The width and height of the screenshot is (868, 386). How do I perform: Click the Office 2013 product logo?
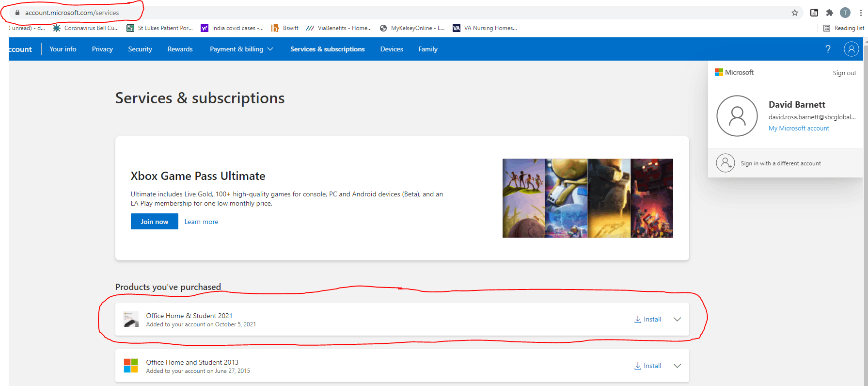131,366
